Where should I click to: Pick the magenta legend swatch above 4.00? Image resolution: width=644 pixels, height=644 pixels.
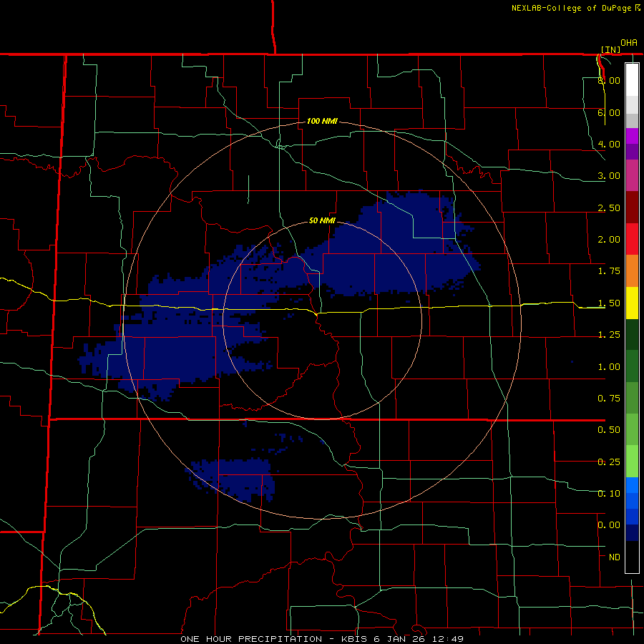pos(632,136)
